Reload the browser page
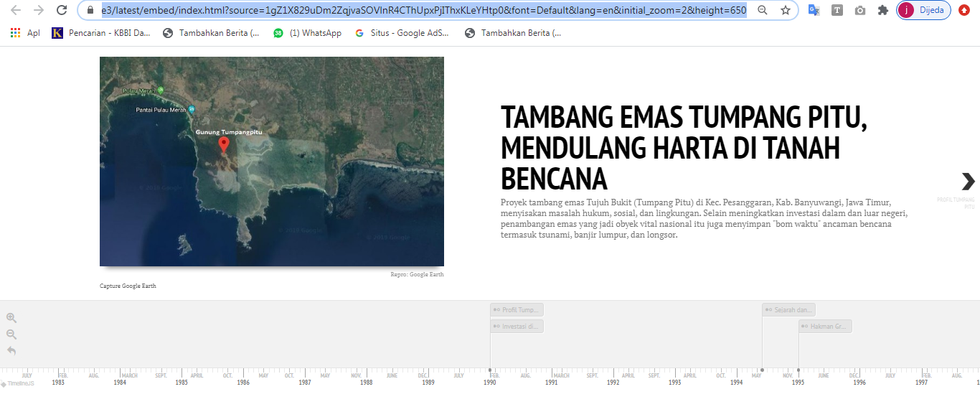The width and height of the screenshot is (980, 407). [x=62, y=10]
